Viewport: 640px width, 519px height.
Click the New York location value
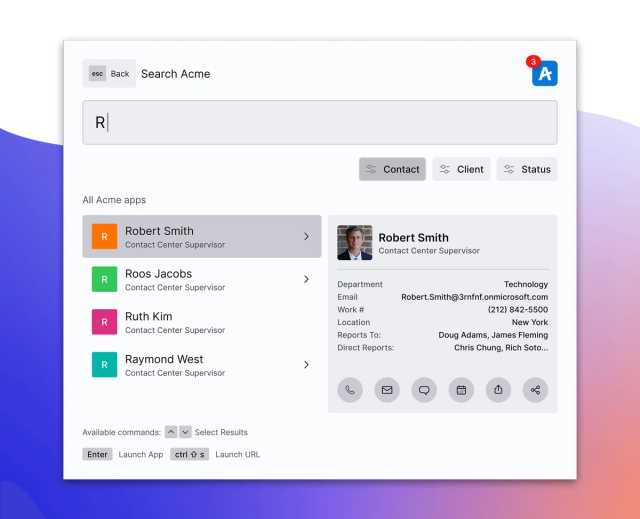[x=530, y=322]
